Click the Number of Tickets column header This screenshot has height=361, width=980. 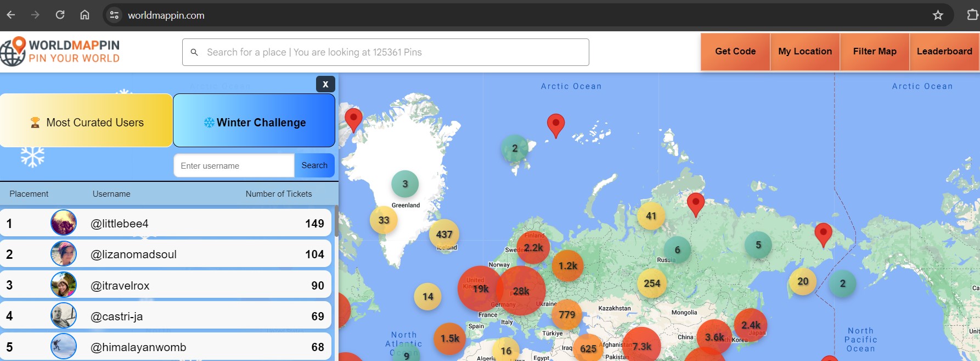click(x=279, y=194)
